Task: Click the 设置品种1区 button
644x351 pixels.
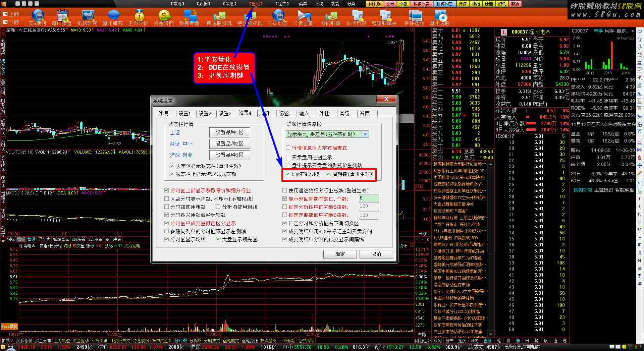Action: (229, 132)
